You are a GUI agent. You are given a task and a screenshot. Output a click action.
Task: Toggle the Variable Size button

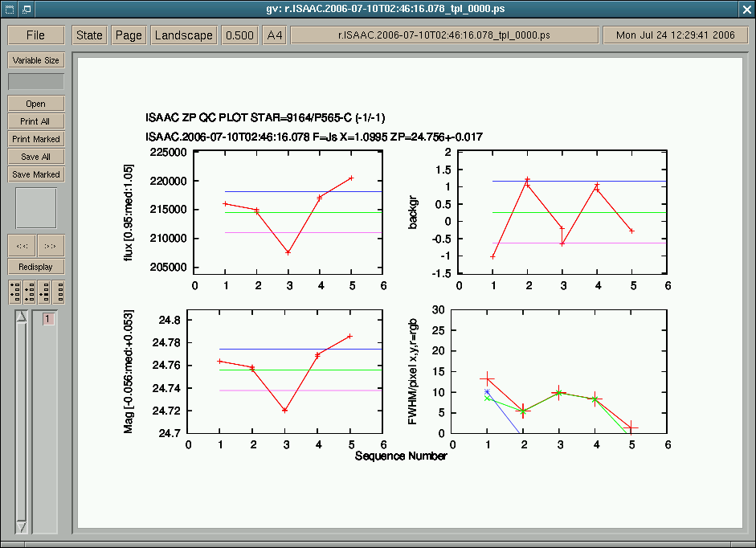point(36,60)
